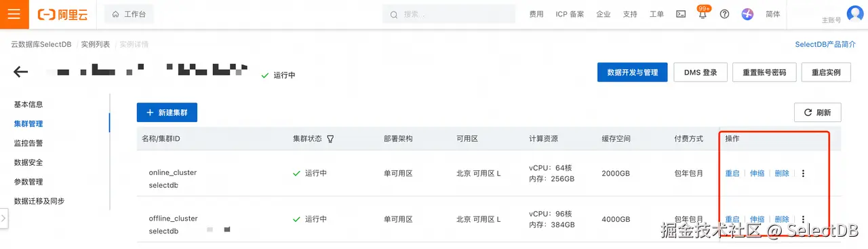The height and width of the screenshot is (249, 868).
Task: Open the hamburger main menu
Action: [14, 14]
